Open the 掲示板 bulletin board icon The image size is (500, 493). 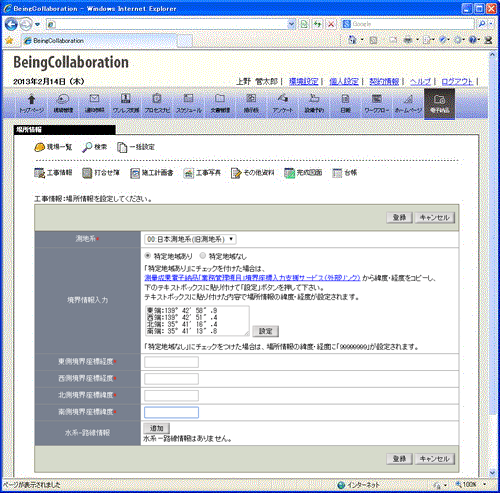(251, 104)
